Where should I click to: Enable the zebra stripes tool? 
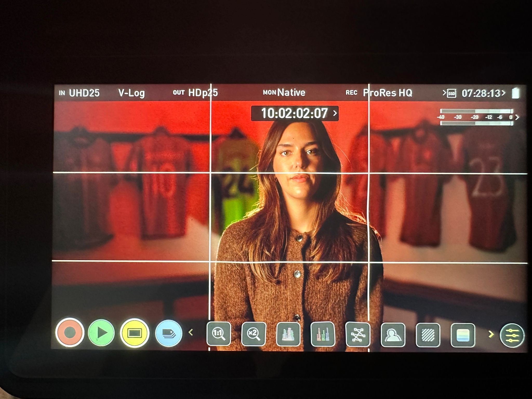point(428,335)
